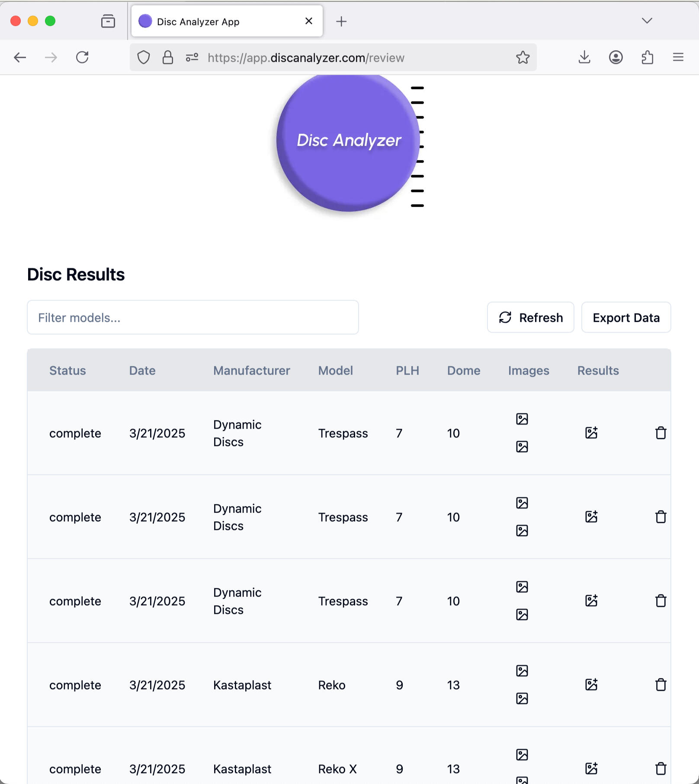Image resolution: width=699 pixels, height=784 pixels.
Task: Click the Refresh button above the table
Action: tap(530, 317)
